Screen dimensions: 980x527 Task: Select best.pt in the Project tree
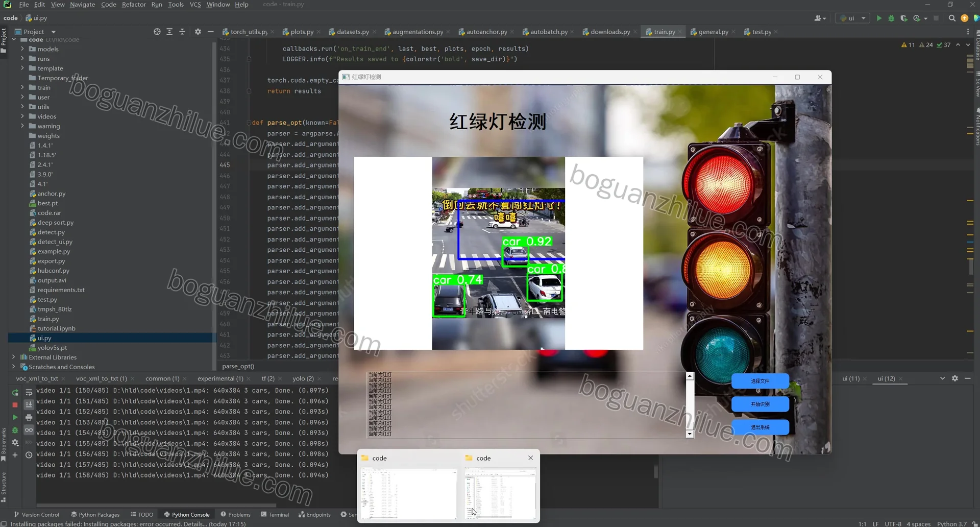[47, 203]
